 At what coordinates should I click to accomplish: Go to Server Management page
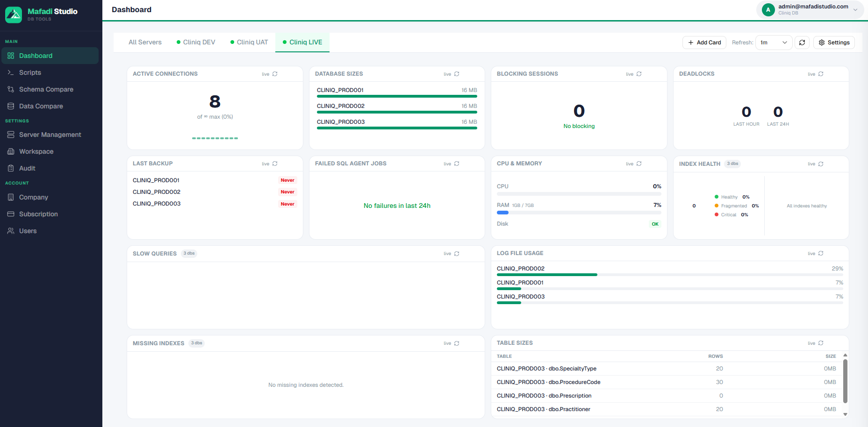coord(50,135)
